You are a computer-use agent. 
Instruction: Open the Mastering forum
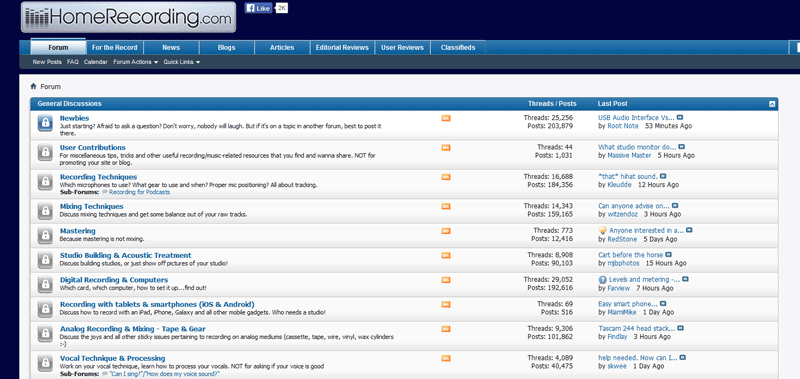[x=78, y=231]
